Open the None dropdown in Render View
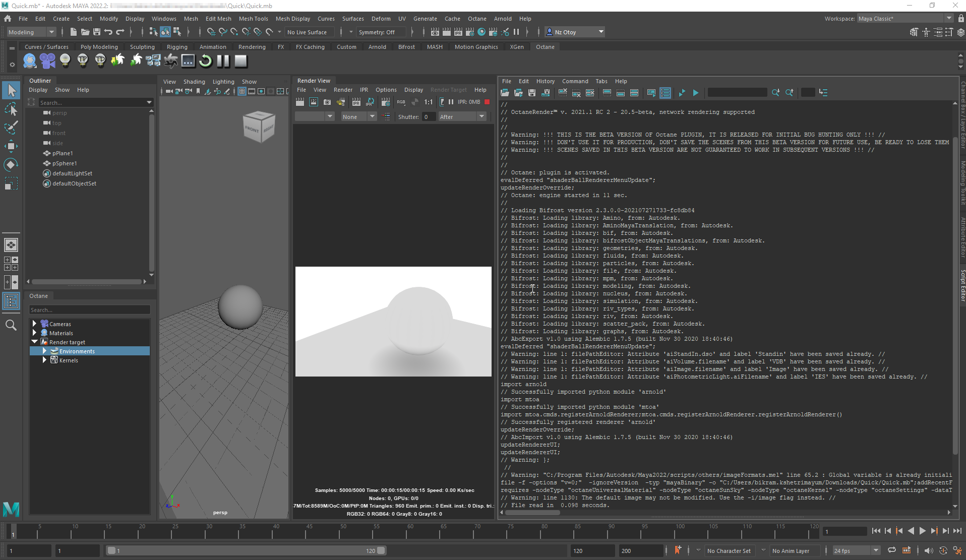 click(358, 117)
